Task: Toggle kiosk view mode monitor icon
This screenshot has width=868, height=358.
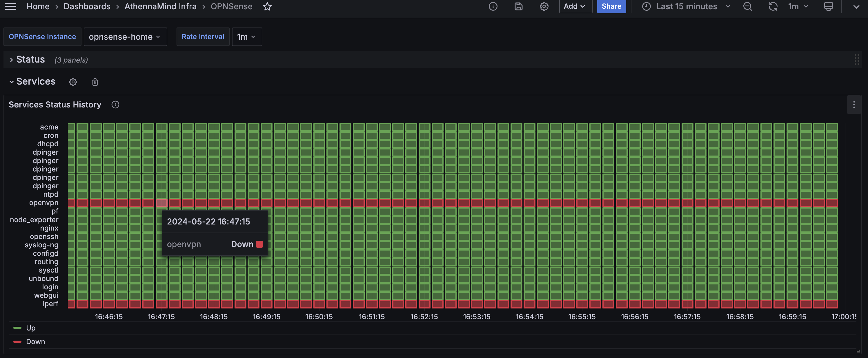Action: point(829,6)
